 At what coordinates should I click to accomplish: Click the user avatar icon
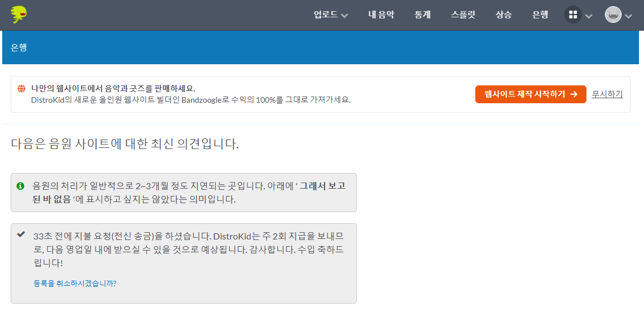(x=613, y=15)
